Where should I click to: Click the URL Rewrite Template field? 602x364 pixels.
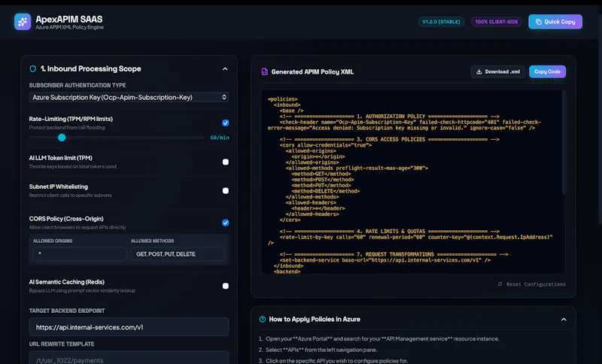coord(129,358)
